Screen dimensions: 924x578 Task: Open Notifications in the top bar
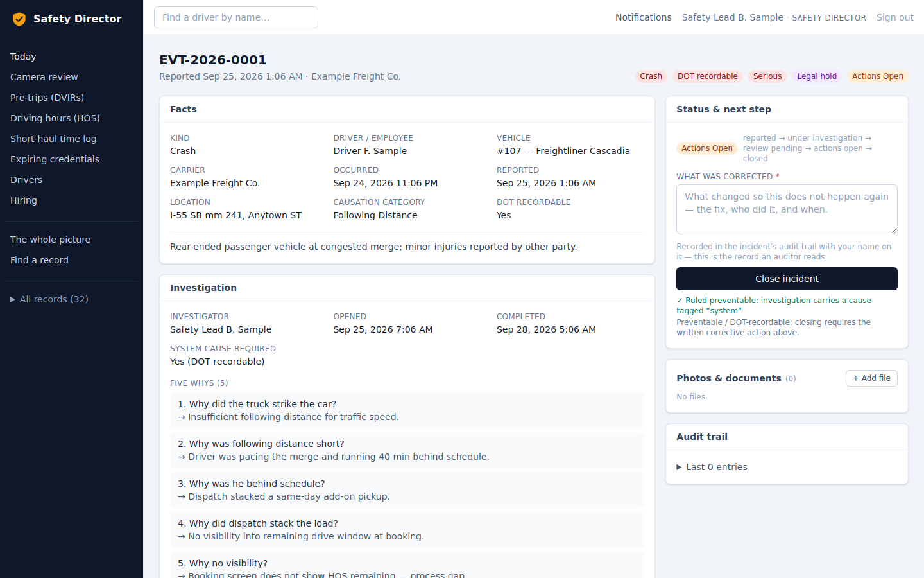[644, 17]
